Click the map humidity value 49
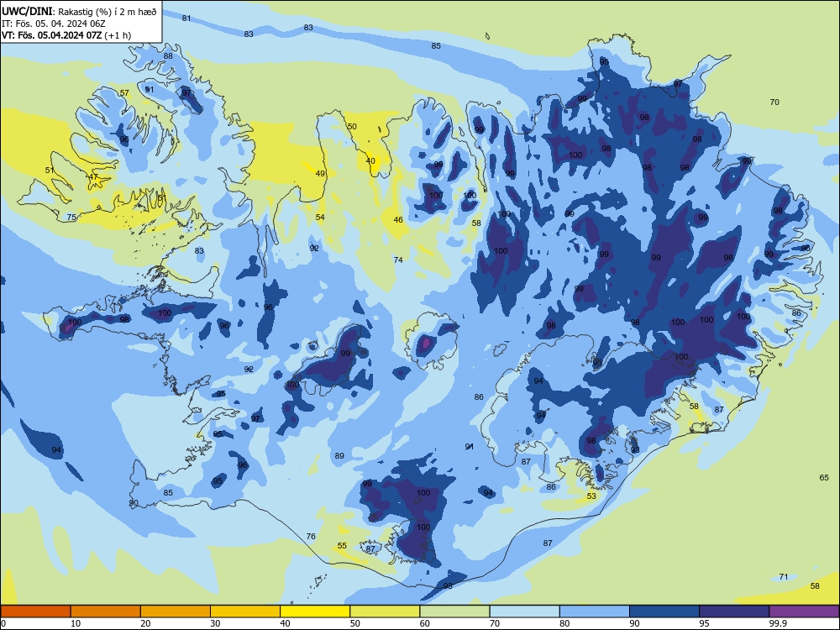Screen dimensions: 840x630 [320, 174]
